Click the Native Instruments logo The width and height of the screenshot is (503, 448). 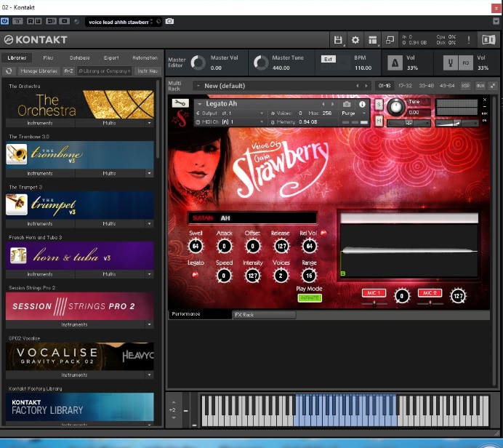point(488,40)
